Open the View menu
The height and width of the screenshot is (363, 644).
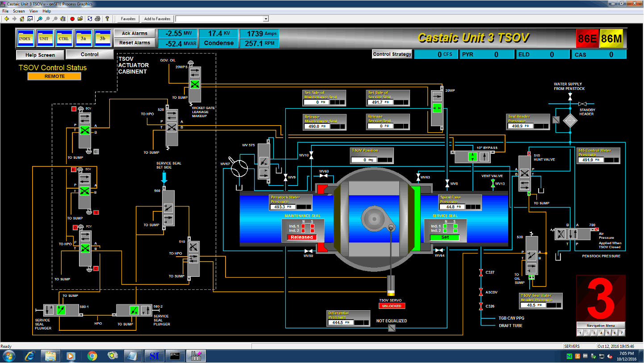(x=33, y=11)
